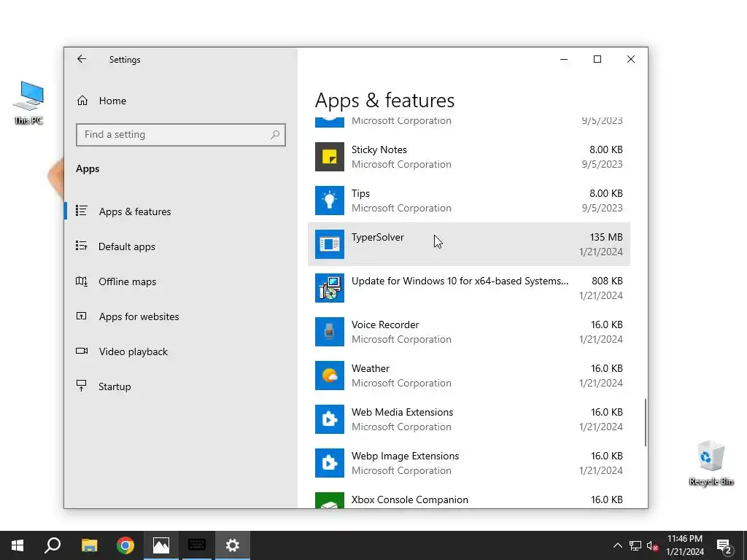Select the Weather app icon
Image resolution: width=747 pixels, height=560 pixels.
[x=330, y=376]
